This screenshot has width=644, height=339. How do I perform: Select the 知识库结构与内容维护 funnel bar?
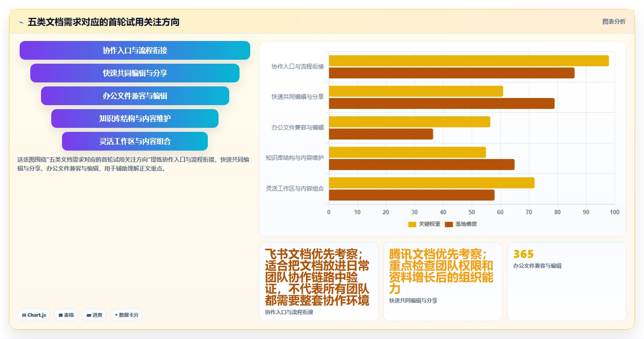[135, 118]
